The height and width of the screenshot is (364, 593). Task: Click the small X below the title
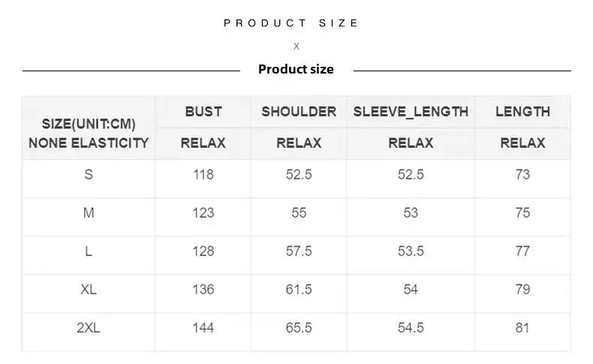(296, 47)
